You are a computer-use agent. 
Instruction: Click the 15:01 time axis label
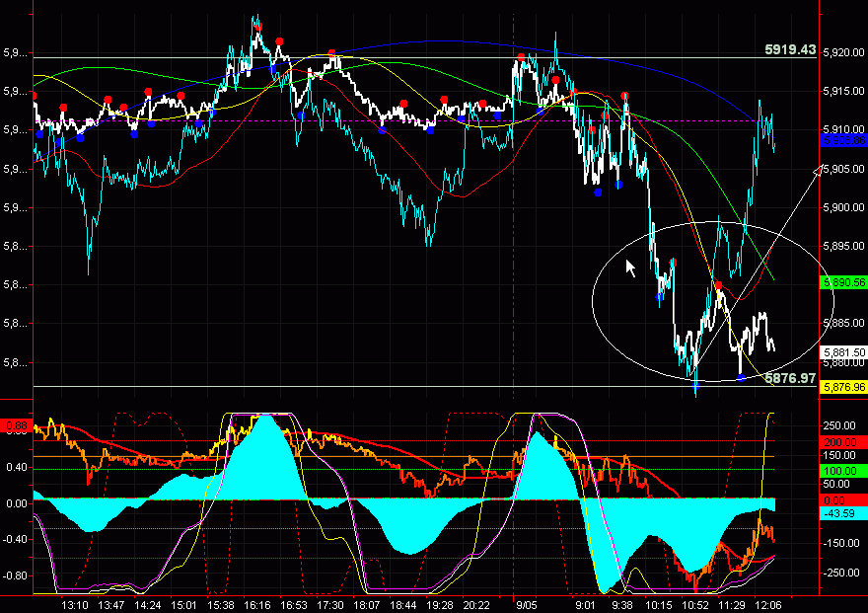click(183, 605)
